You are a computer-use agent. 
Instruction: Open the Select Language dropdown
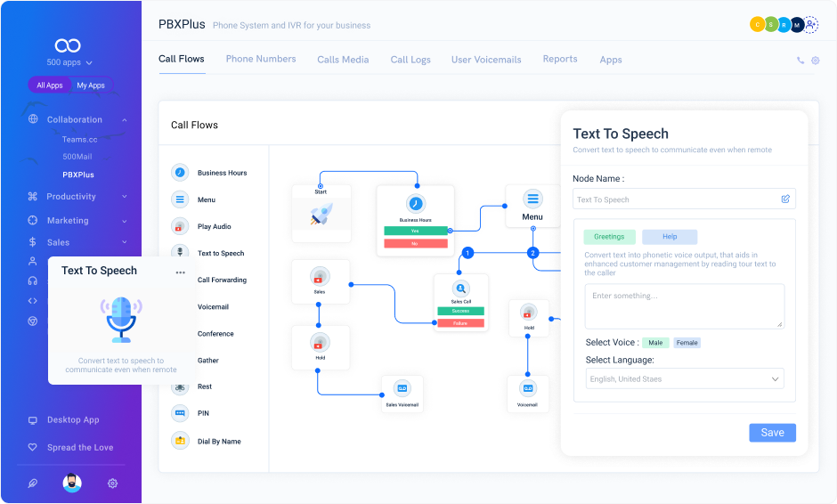(684, 379)
